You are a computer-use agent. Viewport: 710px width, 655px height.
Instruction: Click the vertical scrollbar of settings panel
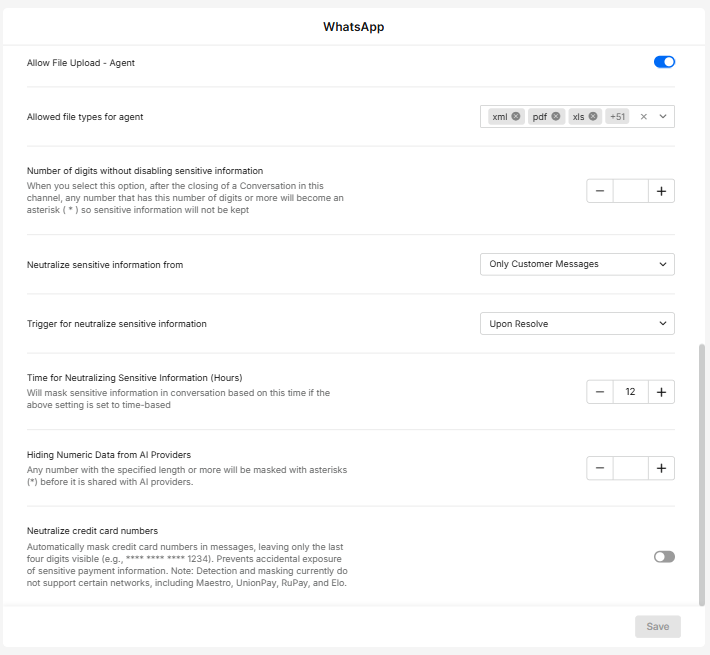click(702, 474)
